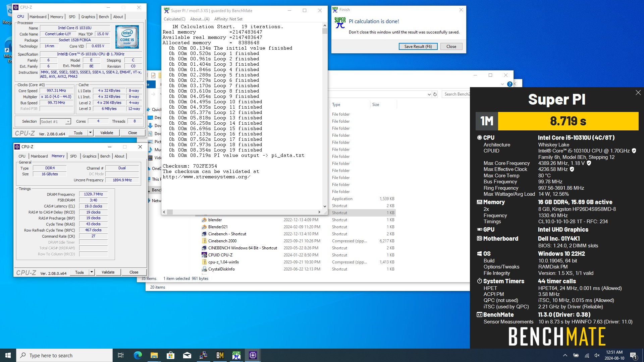The width and height of the screenshot is (644, 362).
Task: Click the BenchMate BM taskbar icon
Action: [220, 355]
